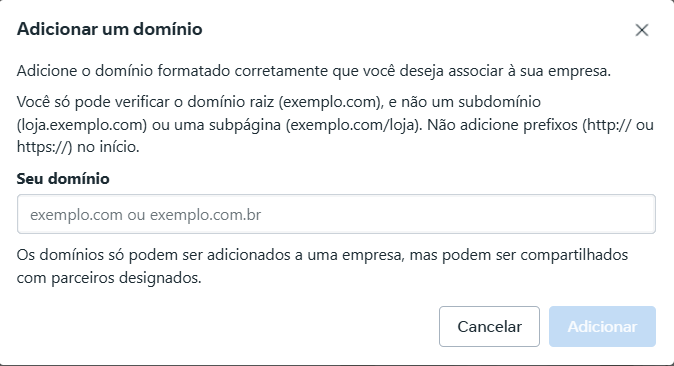Dismiss the dialog with the X icon

click(x=642, y=30)
